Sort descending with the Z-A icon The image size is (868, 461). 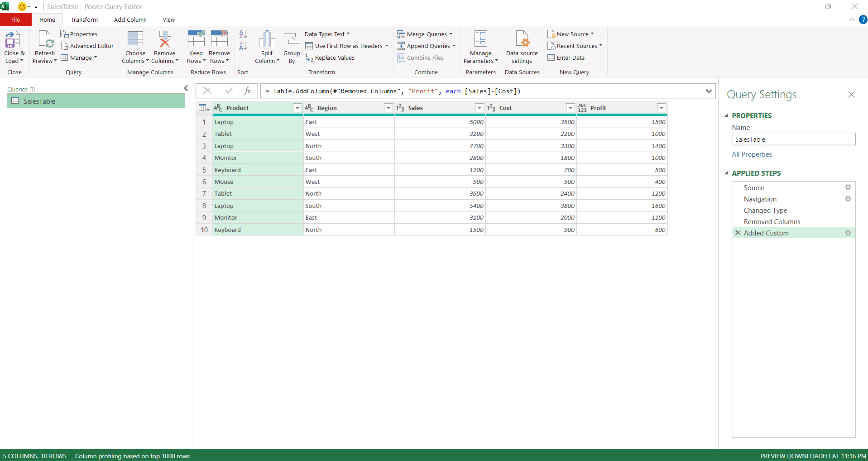[243, 46]
